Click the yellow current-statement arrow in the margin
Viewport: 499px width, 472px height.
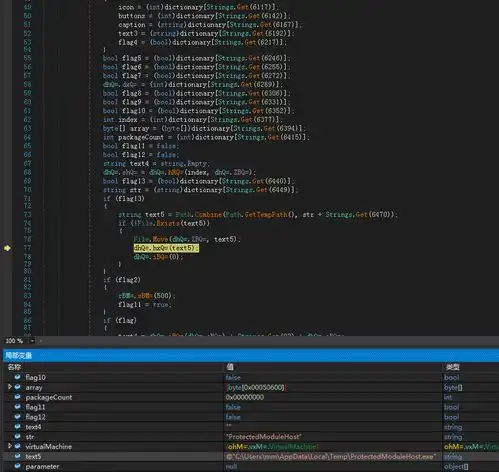tap(7, 248)
